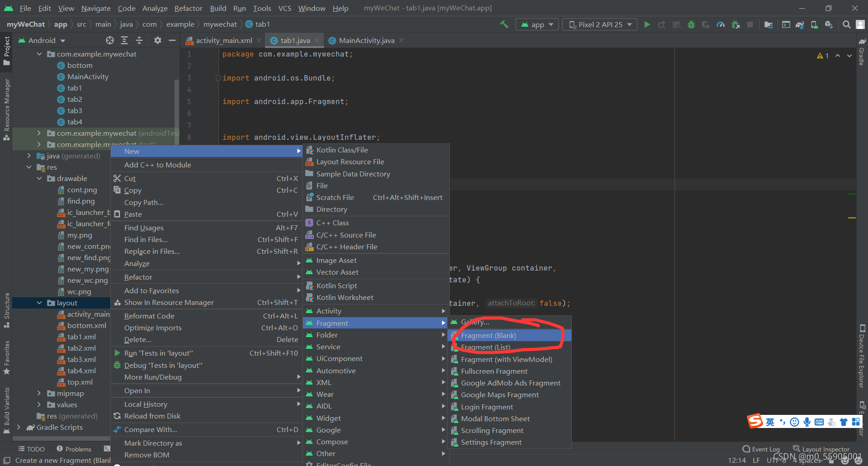Screen dimensions: 868x466
Task: Open the Build Variants tool window
Action: pyautogui.click(x=6, y=409)
